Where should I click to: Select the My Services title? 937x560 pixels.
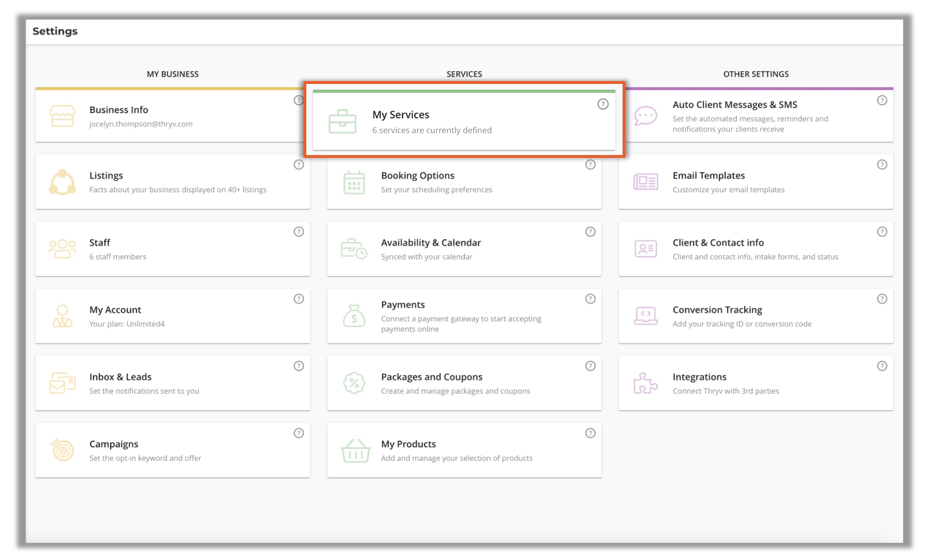[x=401, y=114]
